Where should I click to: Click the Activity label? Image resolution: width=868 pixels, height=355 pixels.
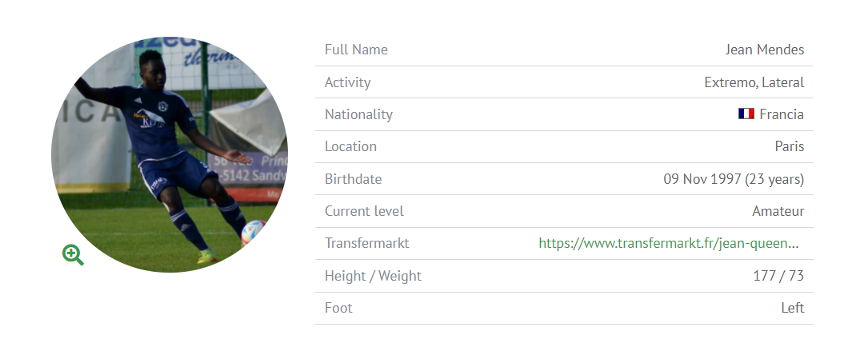tap(348, 82)
